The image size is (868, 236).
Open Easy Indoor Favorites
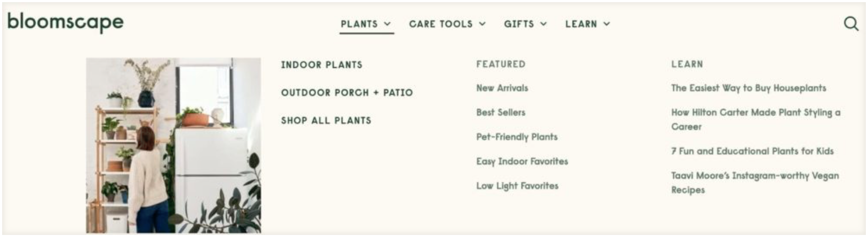click(521, 161)
